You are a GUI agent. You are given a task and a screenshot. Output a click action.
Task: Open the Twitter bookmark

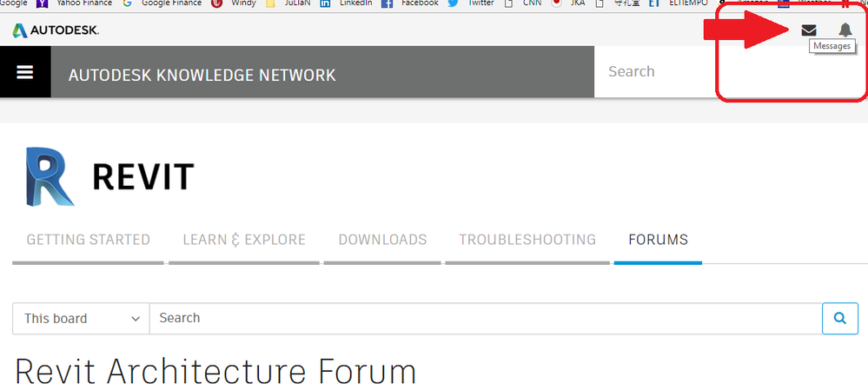(471, 3)
